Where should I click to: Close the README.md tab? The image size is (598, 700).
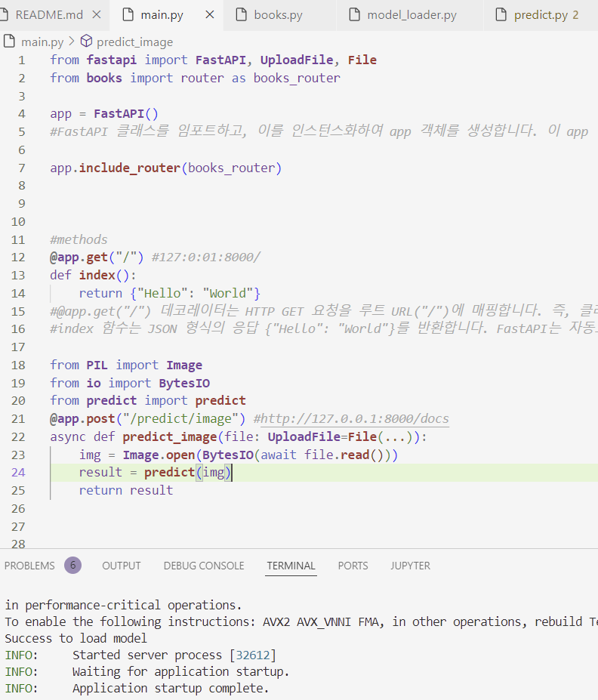point(97,15)
